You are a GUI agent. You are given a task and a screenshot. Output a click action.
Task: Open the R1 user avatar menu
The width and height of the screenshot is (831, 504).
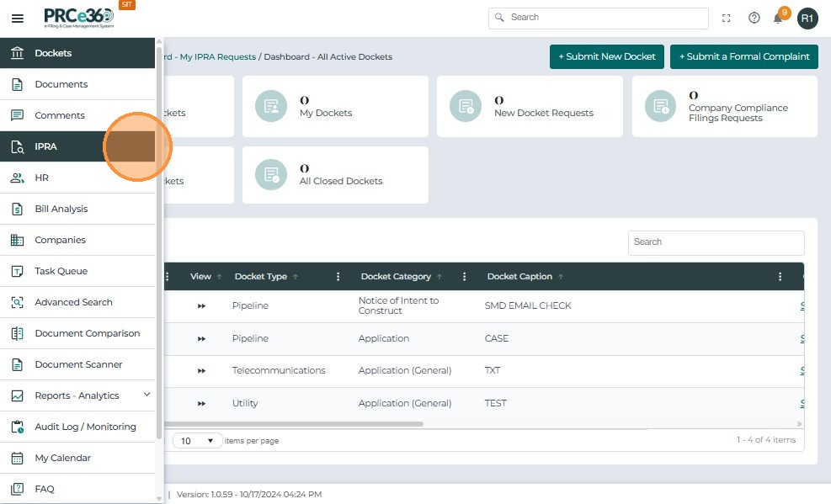(x=807, y=18)
